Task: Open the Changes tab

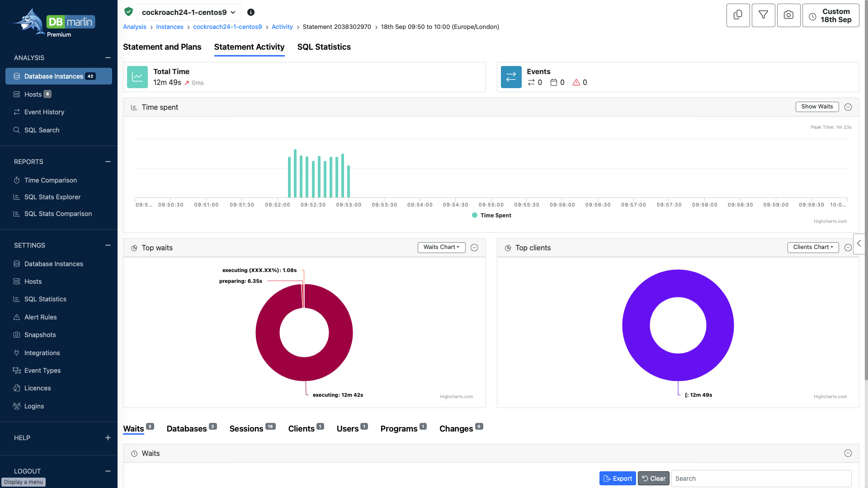Action: (461, 428)
